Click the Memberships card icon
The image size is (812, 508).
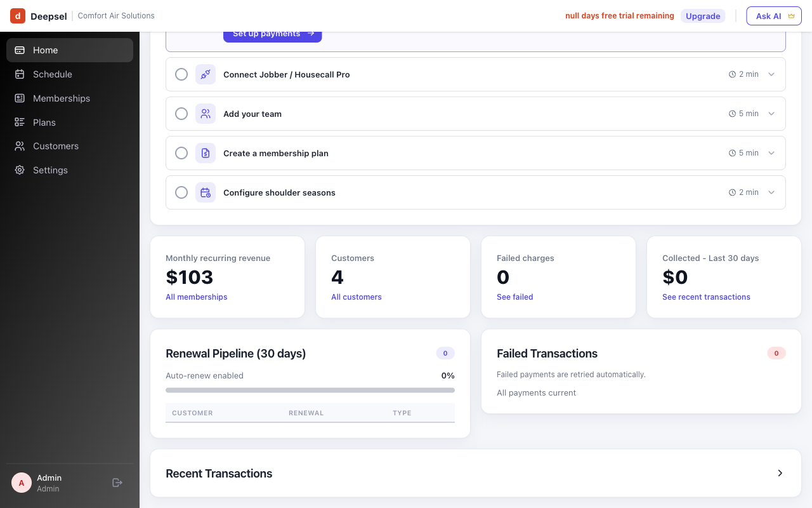[x=20, y=98]
